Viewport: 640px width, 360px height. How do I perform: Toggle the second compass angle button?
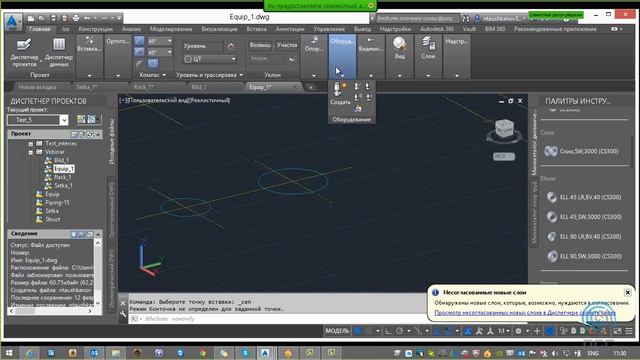(x=139, y=52)
